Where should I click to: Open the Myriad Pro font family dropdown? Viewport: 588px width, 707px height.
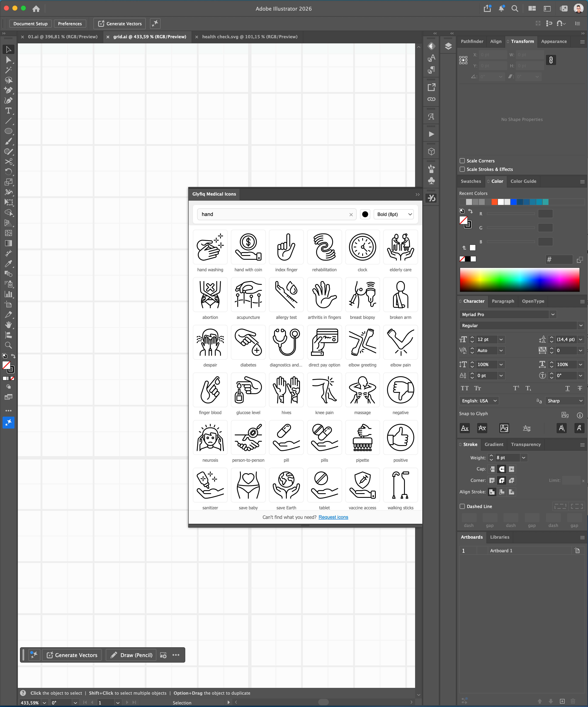pos(553,314)
